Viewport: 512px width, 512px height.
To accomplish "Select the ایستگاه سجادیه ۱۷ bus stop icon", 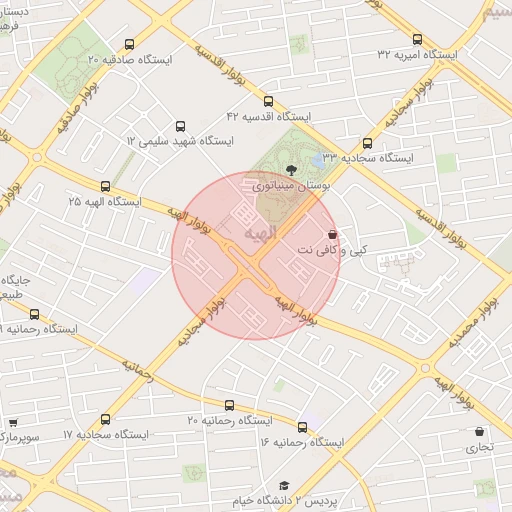I will pyautogui.click(x=106, y=419).
